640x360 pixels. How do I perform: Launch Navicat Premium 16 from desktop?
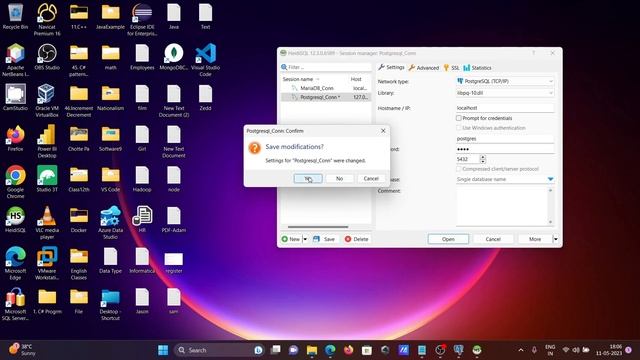[x=47, y=19]
